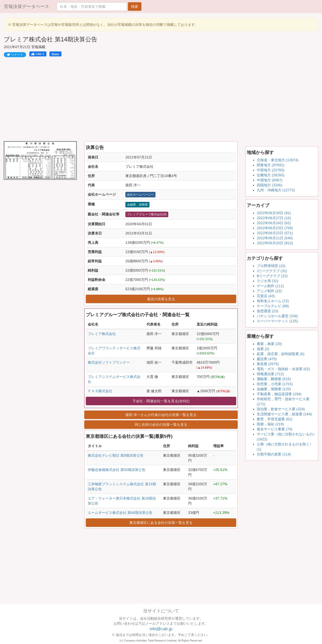The image size is (322, 644).
Task: Select 北海道・東北地方 (13074) region
Action: point(277,160)
